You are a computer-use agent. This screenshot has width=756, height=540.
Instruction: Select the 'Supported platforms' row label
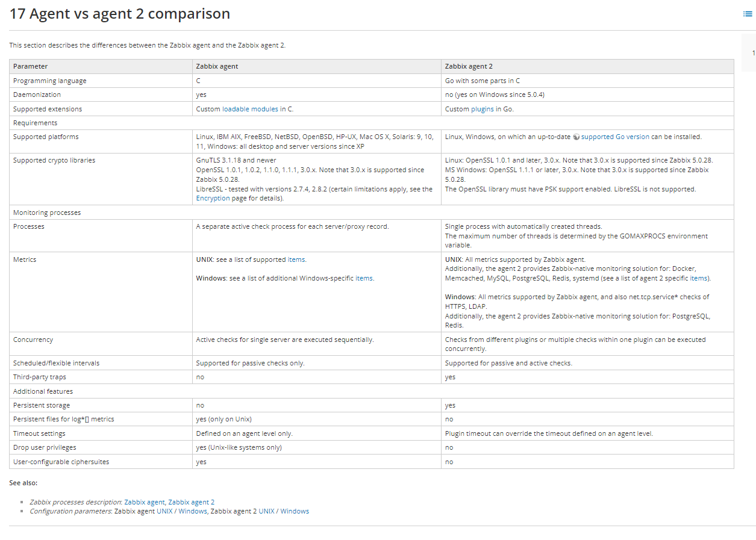(46, 137)
